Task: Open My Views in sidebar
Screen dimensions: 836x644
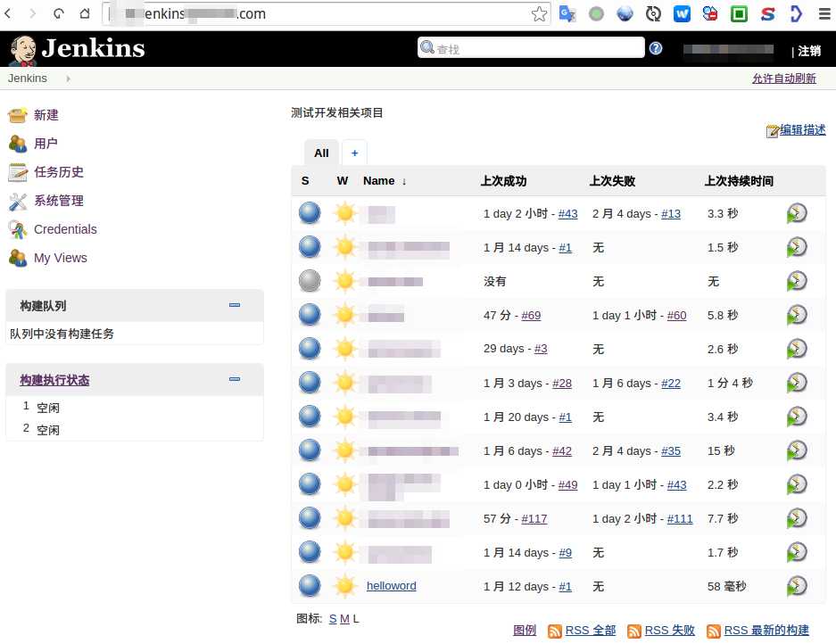Action: coord(61,258)
